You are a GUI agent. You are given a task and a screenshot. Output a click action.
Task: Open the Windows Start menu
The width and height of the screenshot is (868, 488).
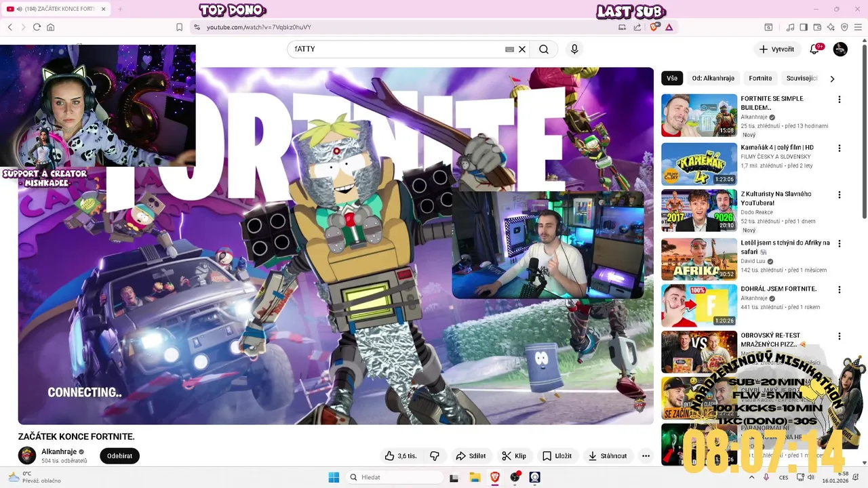pos(334,477)
